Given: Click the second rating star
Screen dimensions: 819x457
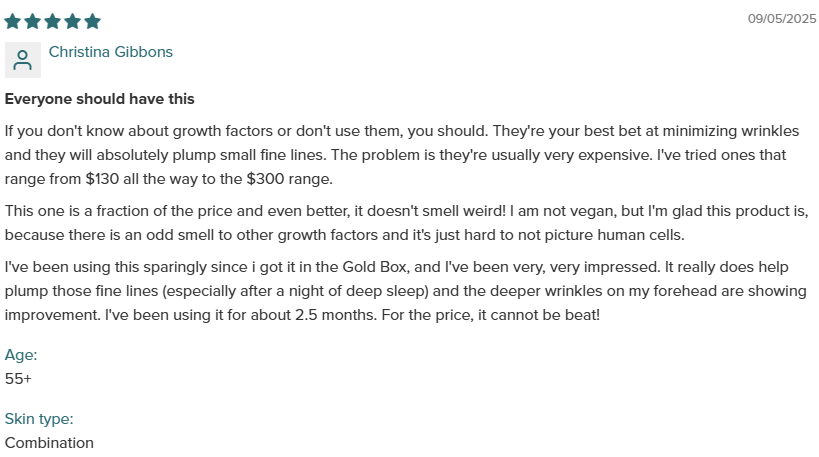Looking at the screenshot, I should (x=32, y=21).
